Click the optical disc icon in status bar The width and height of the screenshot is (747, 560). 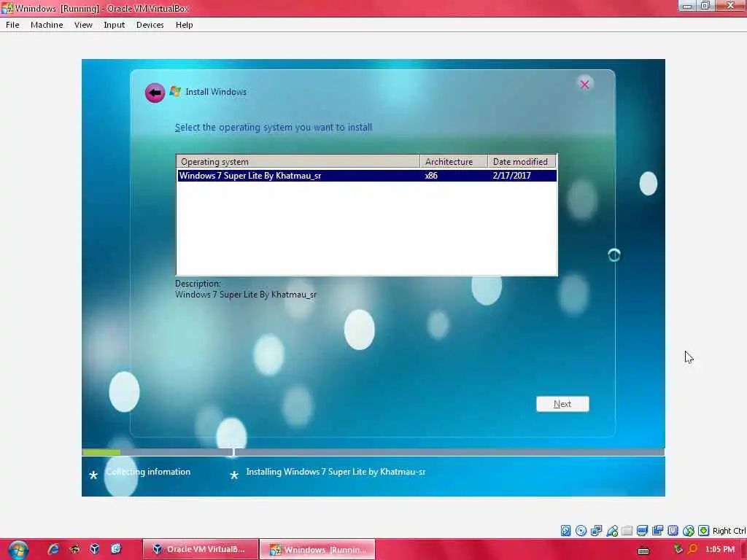point(581,531)
